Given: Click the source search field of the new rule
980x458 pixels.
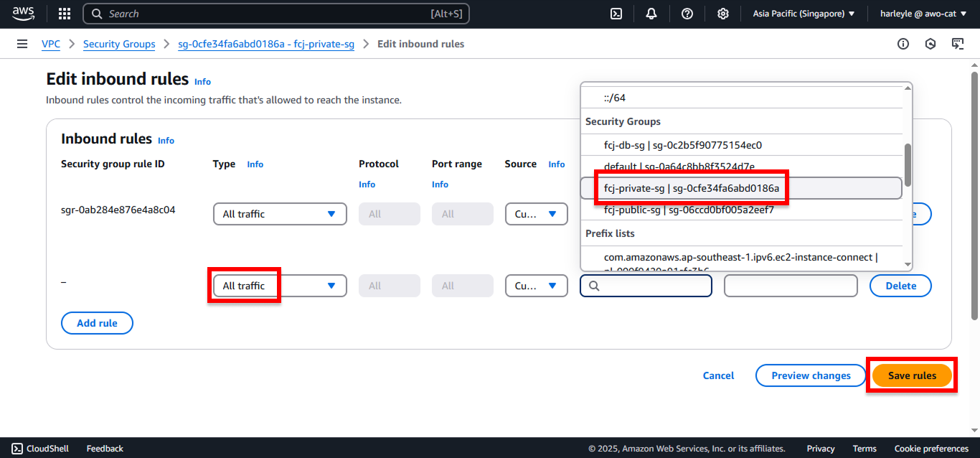Looking at the screenshot, I should coord(646,286).
